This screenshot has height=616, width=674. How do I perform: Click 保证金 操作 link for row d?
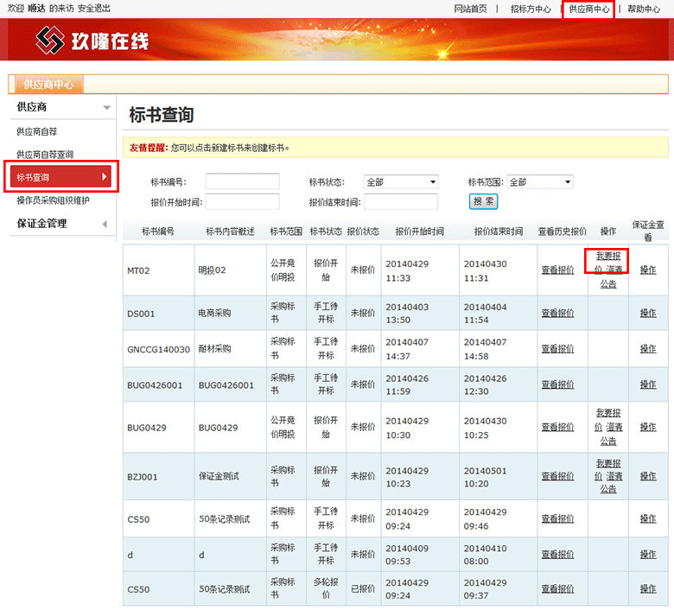pyautogui.click(x=648, y=554)
